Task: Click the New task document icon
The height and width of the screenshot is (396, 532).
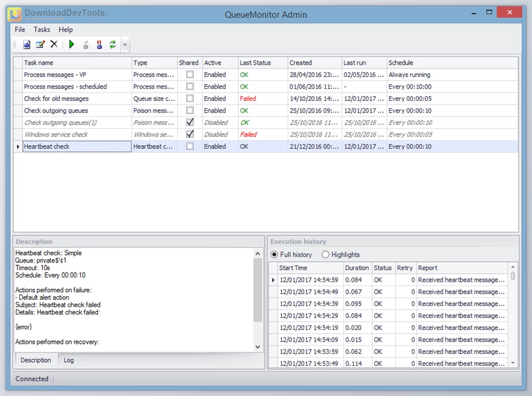Action: pos(27,45)
